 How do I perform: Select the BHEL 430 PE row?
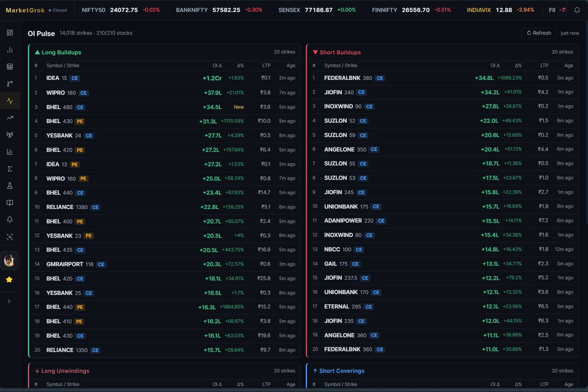pyautogui.click(x=165, y=121)
